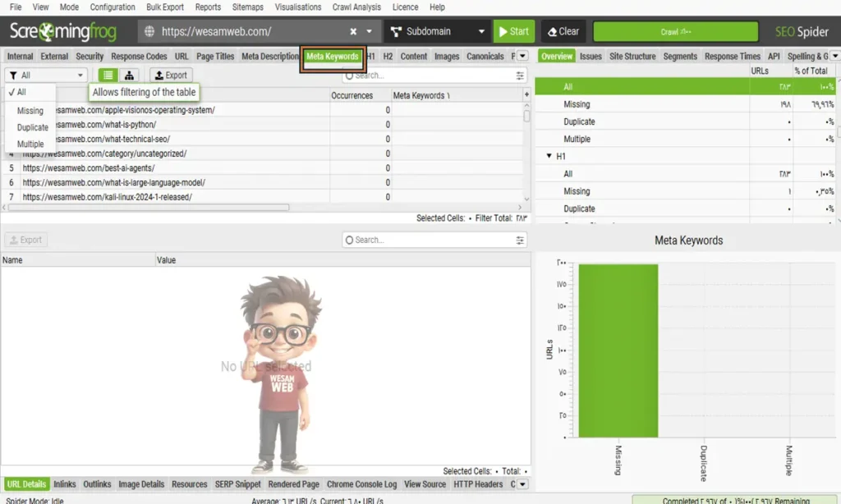Show more tabs in the right panel
The width and height of the screenshot is (841, 504).
[x=834, y=56]
